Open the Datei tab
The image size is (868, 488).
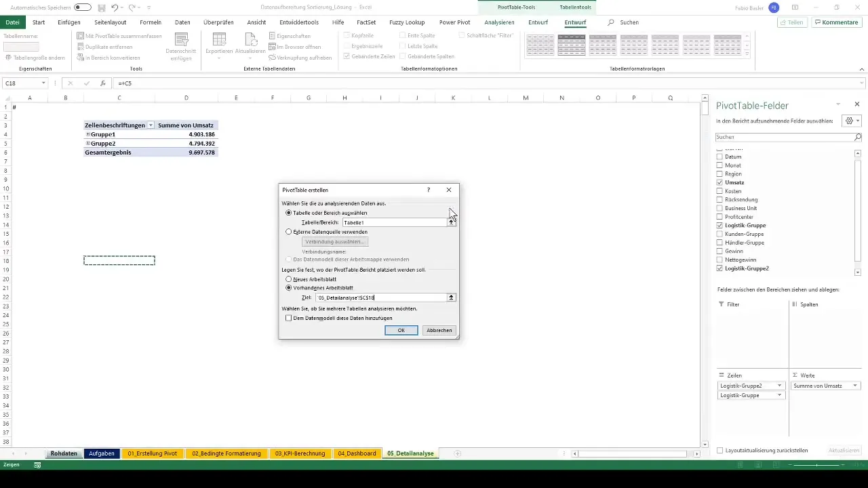tap(12, 22)
